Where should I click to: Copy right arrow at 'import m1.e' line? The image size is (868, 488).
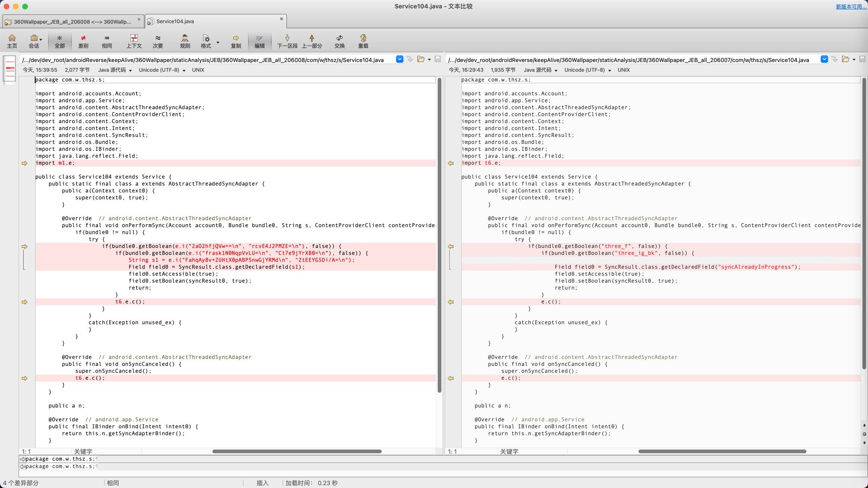24,163
